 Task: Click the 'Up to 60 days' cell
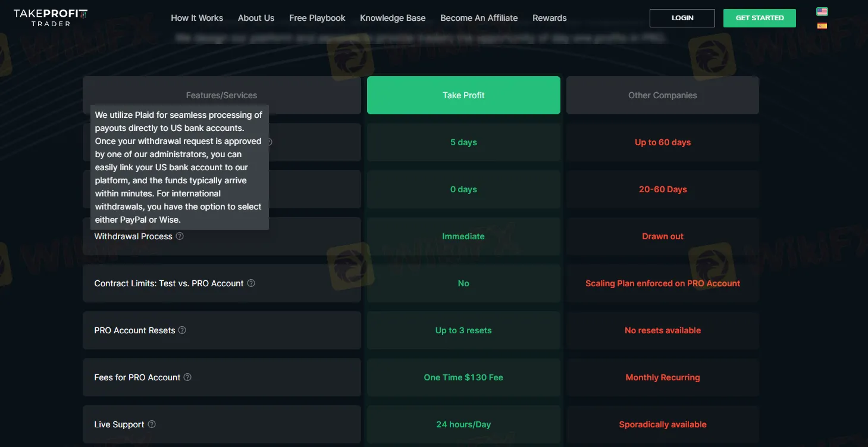coord(663,142)
